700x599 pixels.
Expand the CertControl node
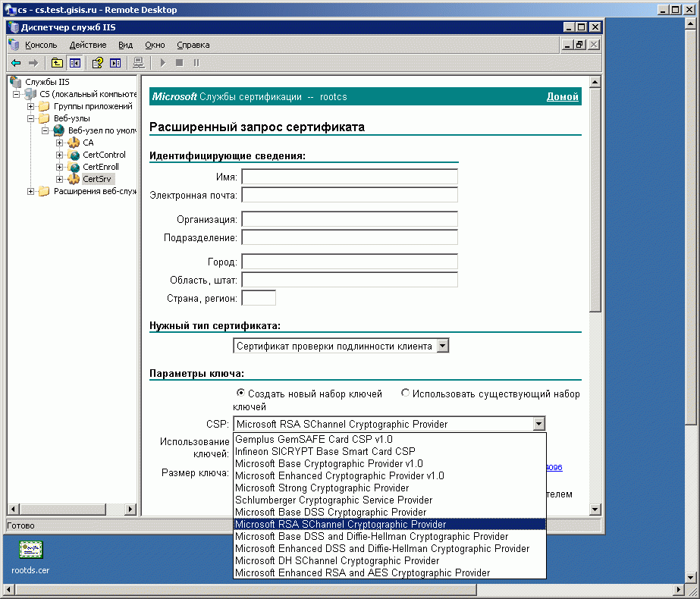click(59, 155)
